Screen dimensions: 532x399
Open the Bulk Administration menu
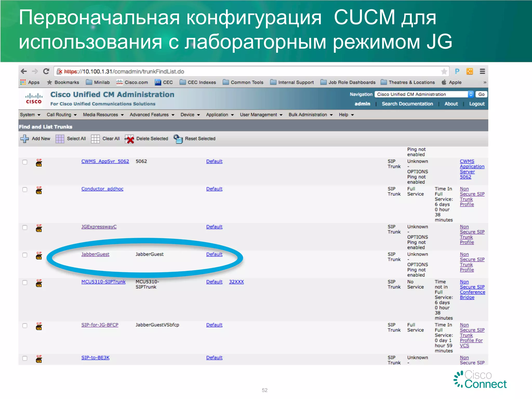coord(311,115)
